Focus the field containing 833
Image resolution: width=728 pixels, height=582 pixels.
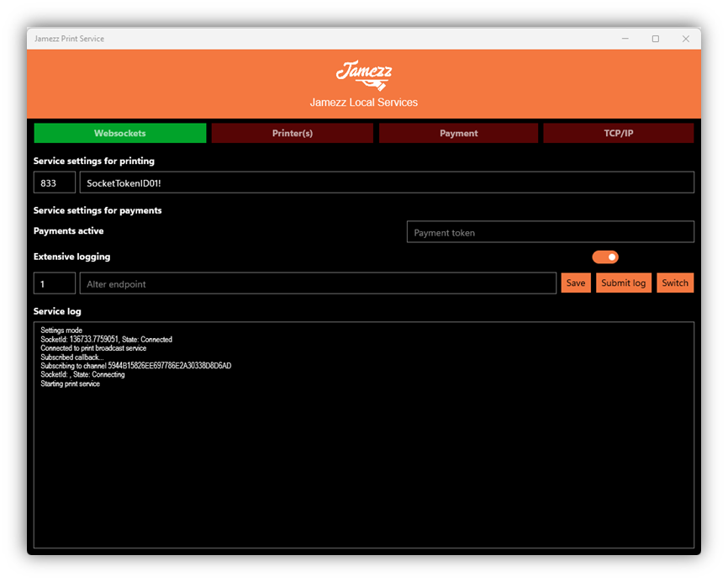[x=55, y=183]
